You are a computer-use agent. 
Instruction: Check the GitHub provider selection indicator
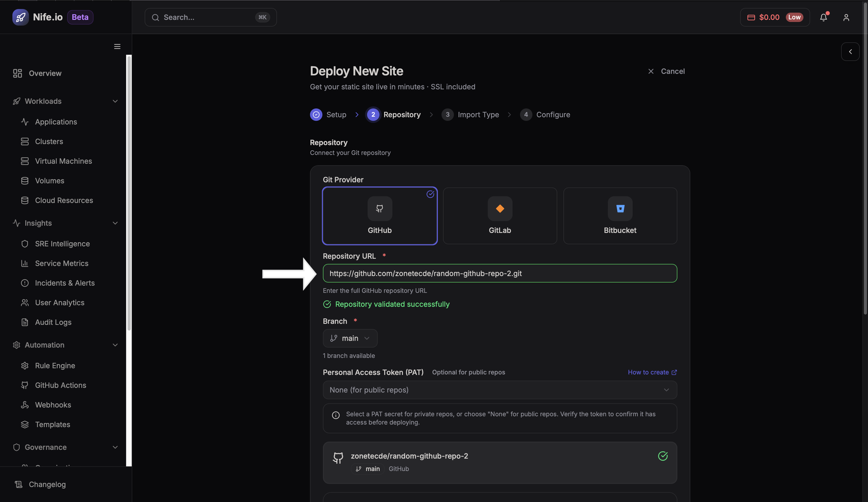(x=430, y=194)
